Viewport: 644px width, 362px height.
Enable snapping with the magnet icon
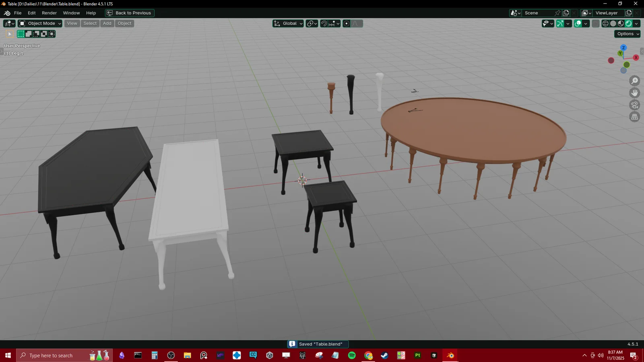324,23
